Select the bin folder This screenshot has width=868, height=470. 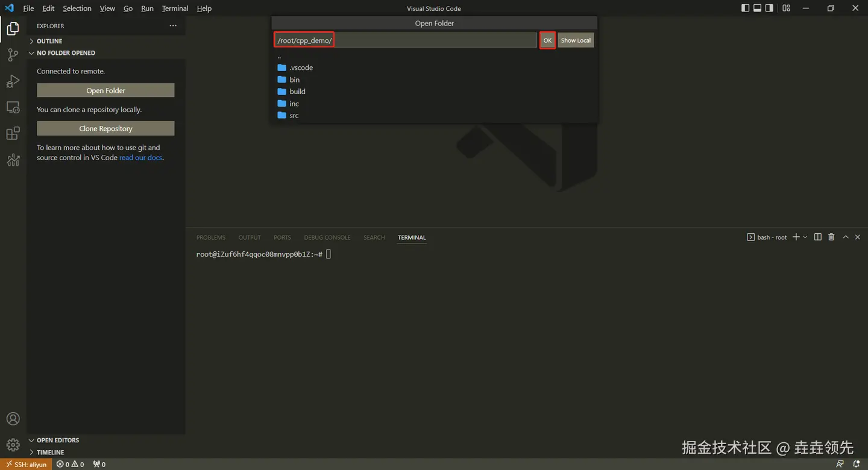click(435, 80)
